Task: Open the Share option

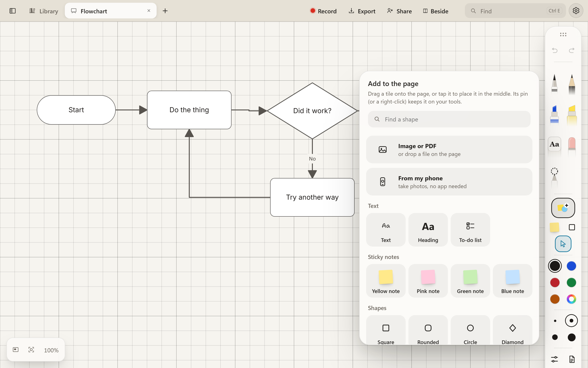Action: click(x=399, y=11)
